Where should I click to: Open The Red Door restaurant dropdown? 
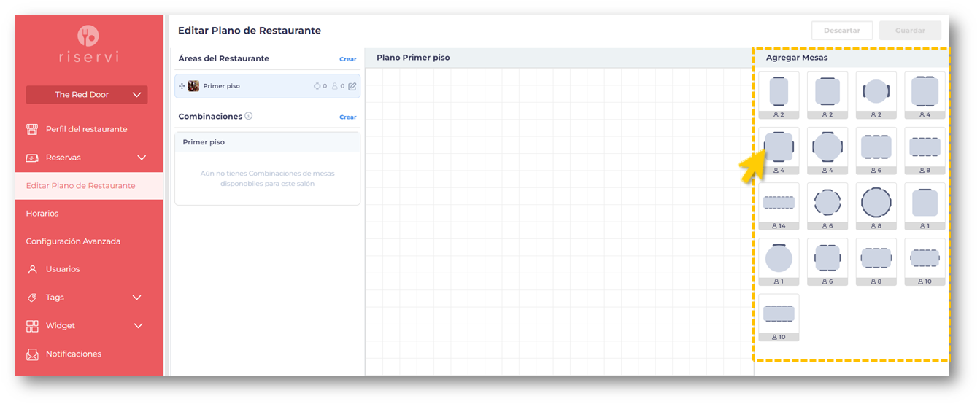tap(87, 95)
